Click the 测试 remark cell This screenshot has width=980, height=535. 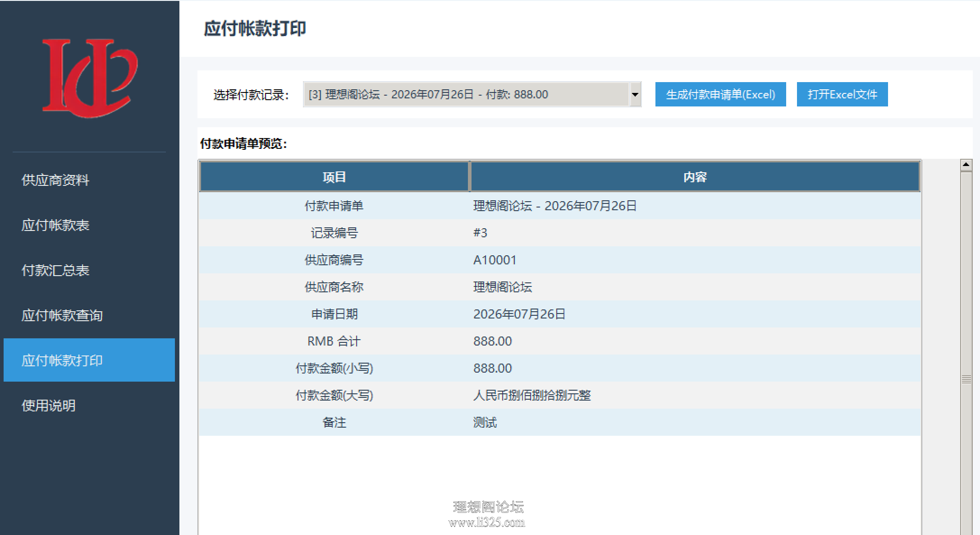tap(485, 422)
